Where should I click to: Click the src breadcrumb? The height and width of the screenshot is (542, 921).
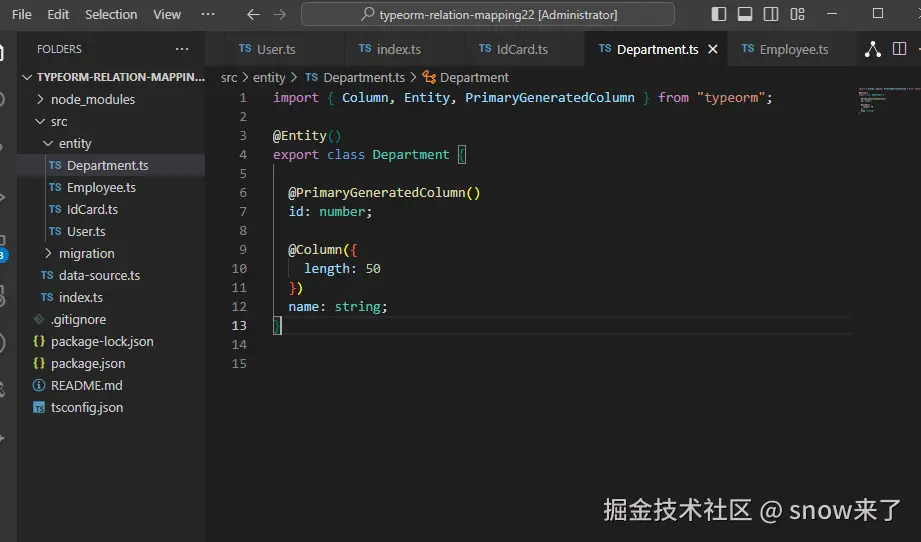pyautogui.click(x=229, y=78)
